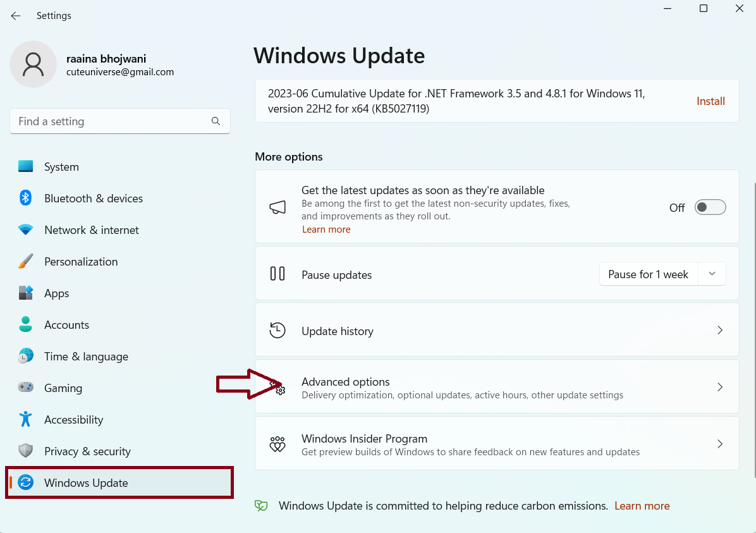Click the Apps icon in sidebar
The image size is (756, 533).
pyautogui.click(x=25, y=293)
